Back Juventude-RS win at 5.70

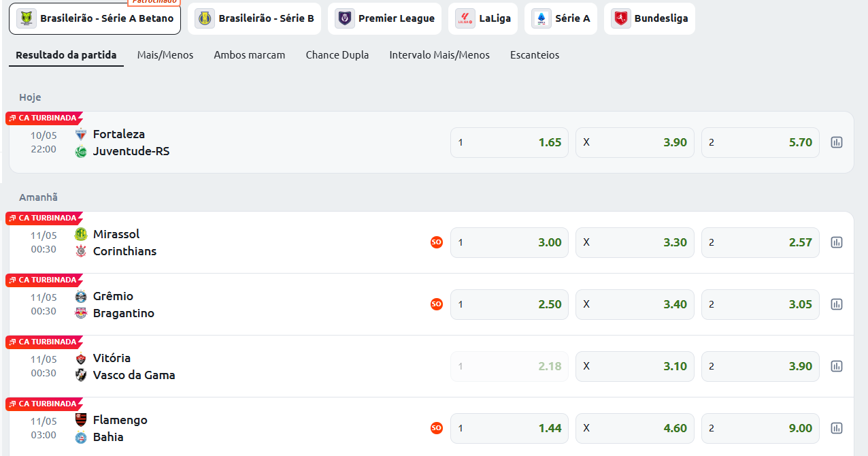[x=761, y=142]
